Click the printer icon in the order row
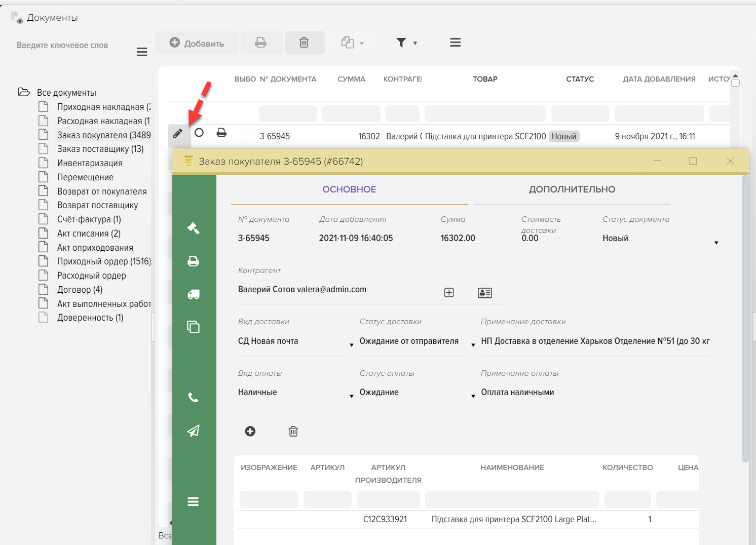The height and width of the screenshot is (545, 756). point(221,133)
